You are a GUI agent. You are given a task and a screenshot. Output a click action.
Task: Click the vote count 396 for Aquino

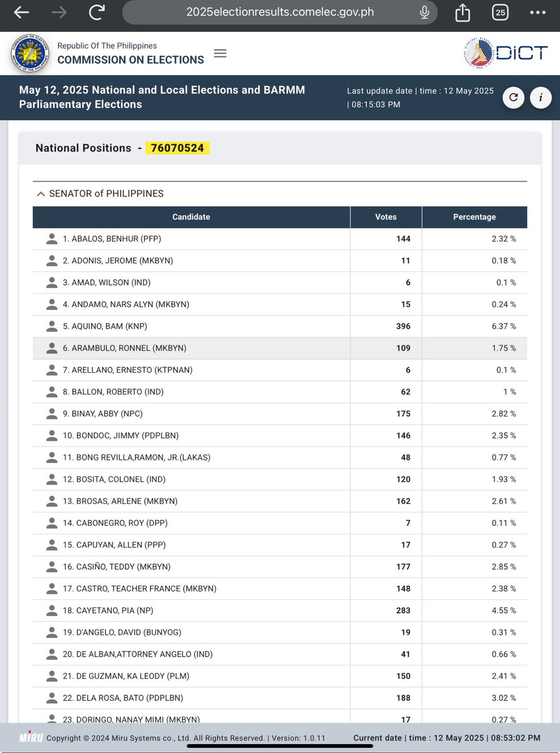(x=403, y=326)
